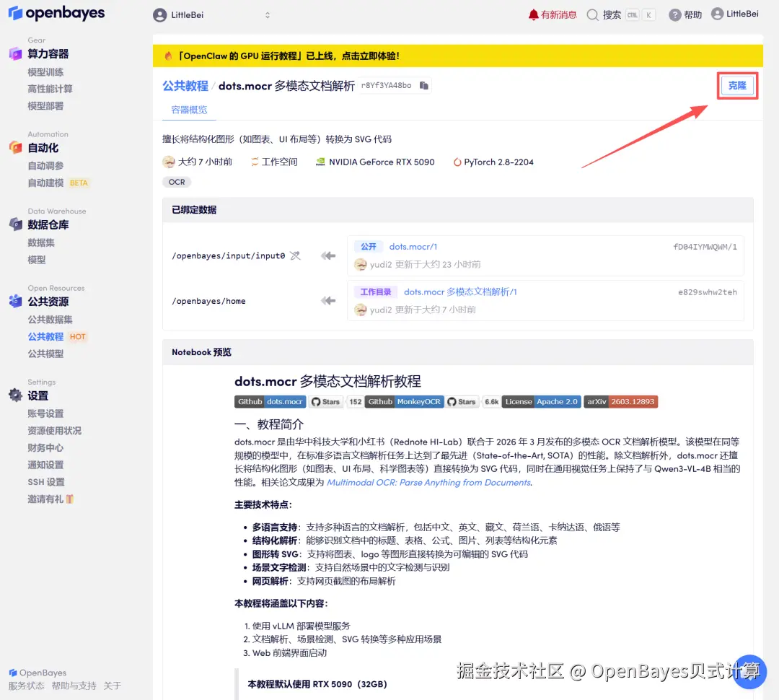Click the PyTorch flame icon

[x=457, y=162]
